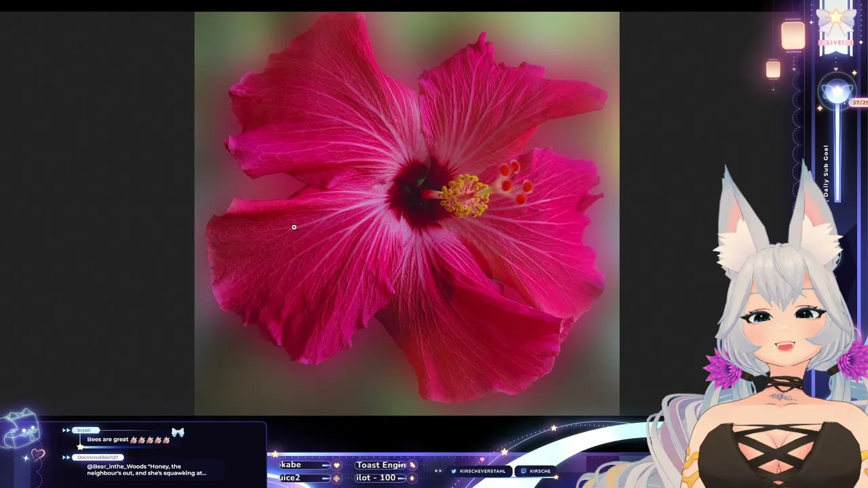
Task: Click the smaller glowing lantern
Action: [x=773, y=68]
